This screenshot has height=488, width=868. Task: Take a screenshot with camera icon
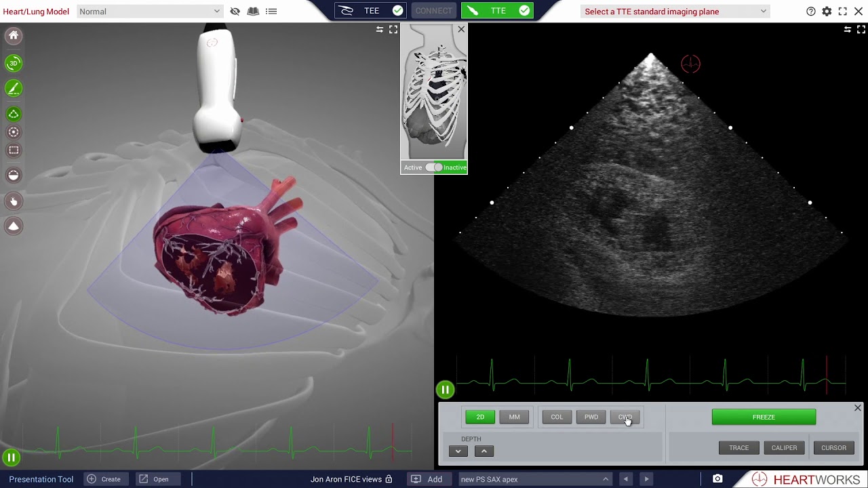[x=717, y=479]
